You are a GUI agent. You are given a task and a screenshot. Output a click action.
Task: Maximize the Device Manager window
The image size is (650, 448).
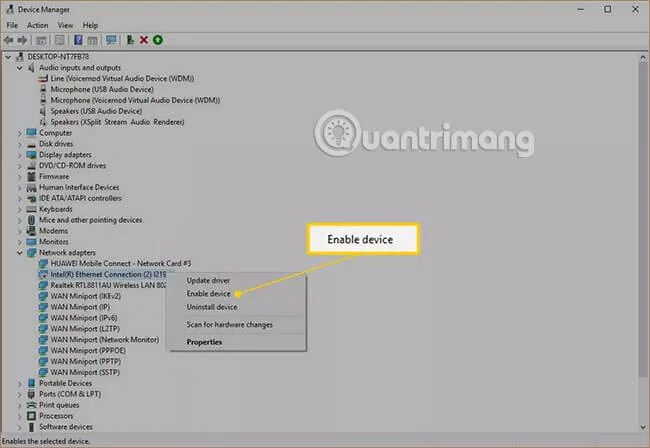(x=607, y=9)
